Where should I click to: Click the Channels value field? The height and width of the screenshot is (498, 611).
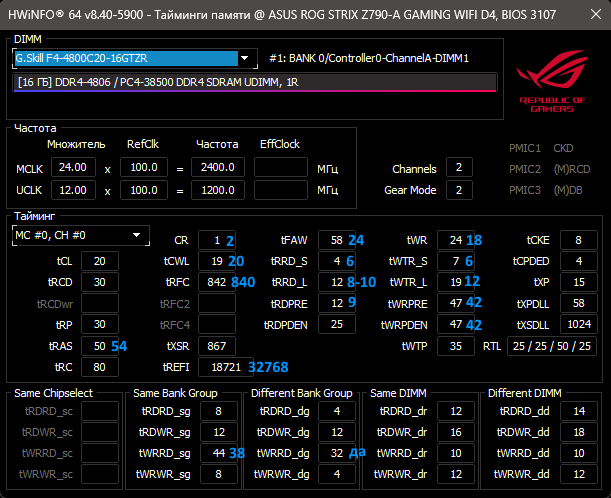[x=459, y=167]
